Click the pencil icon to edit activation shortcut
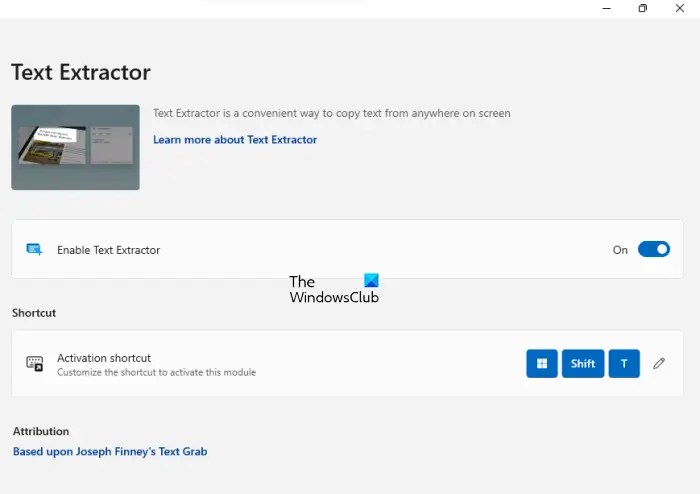 [658, 364]
